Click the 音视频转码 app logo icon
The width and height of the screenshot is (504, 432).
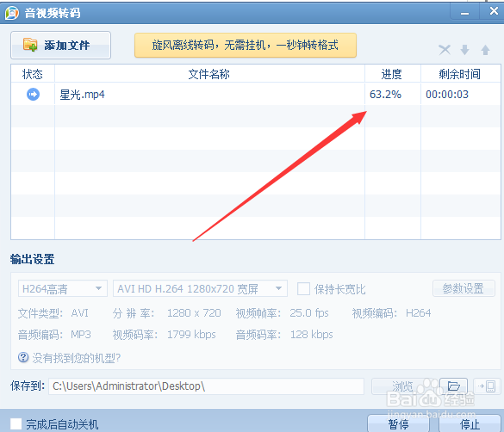point(12,13)
